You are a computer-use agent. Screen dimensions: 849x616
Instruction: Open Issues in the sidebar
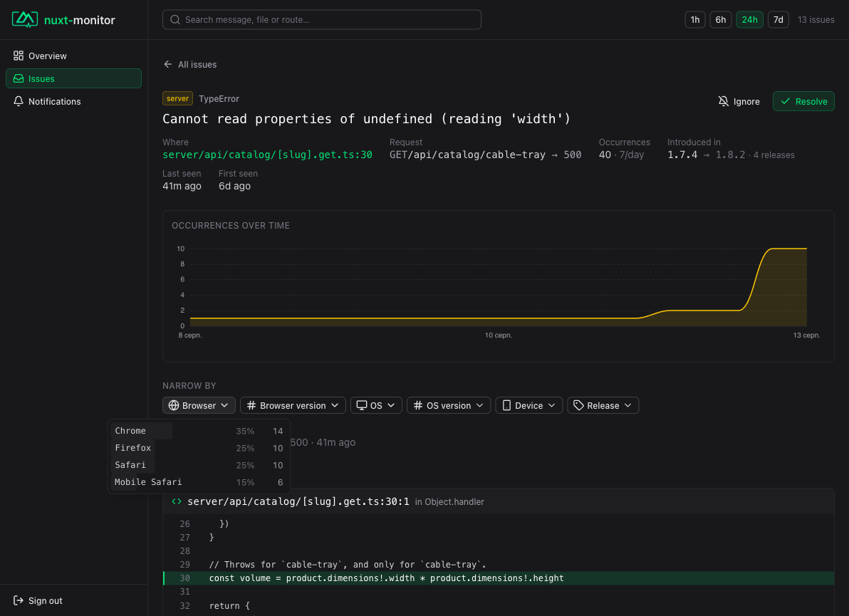point(73,78)
